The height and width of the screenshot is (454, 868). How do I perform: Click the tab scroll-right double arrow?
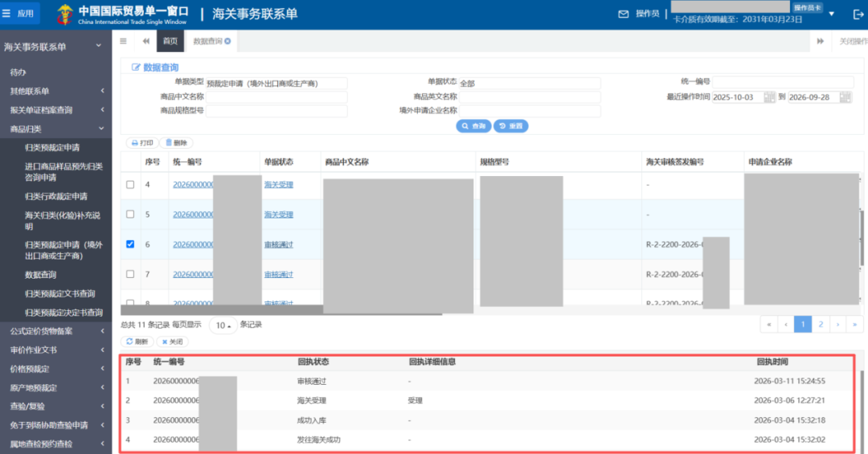[821, 41]
